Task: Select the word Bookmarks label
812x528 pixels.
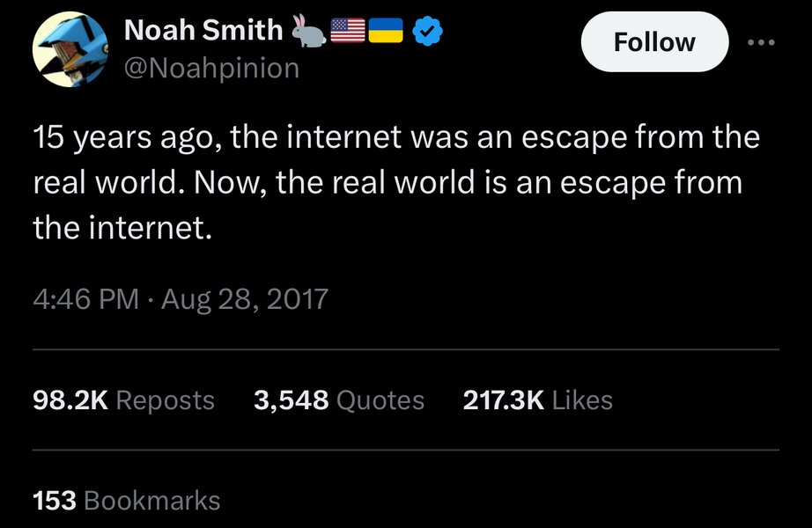Action: tap(151, 501)
